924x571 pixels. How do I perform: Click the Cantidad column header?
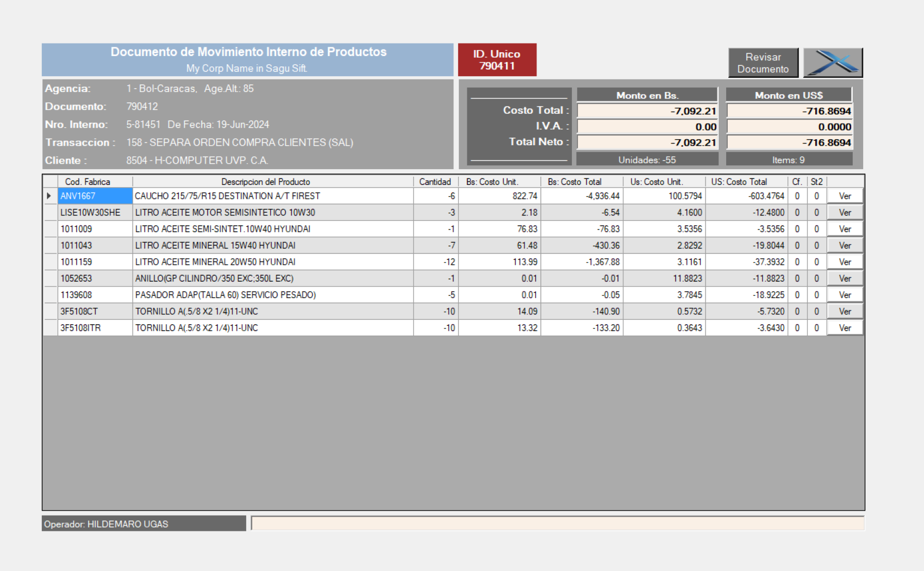435,182
